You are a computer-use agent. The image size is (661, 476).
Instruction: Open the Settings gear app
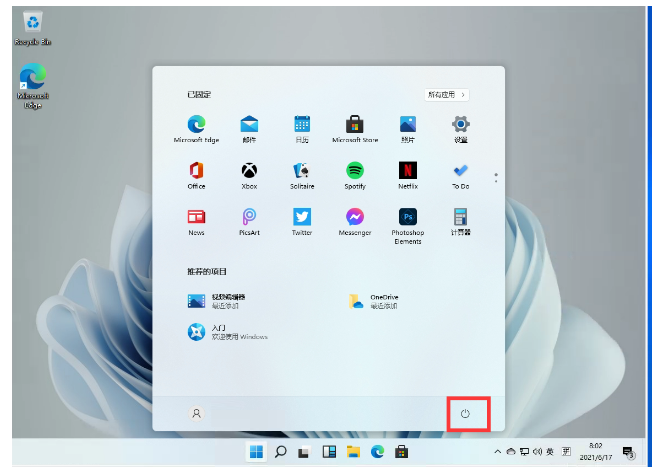coord(461,129)
